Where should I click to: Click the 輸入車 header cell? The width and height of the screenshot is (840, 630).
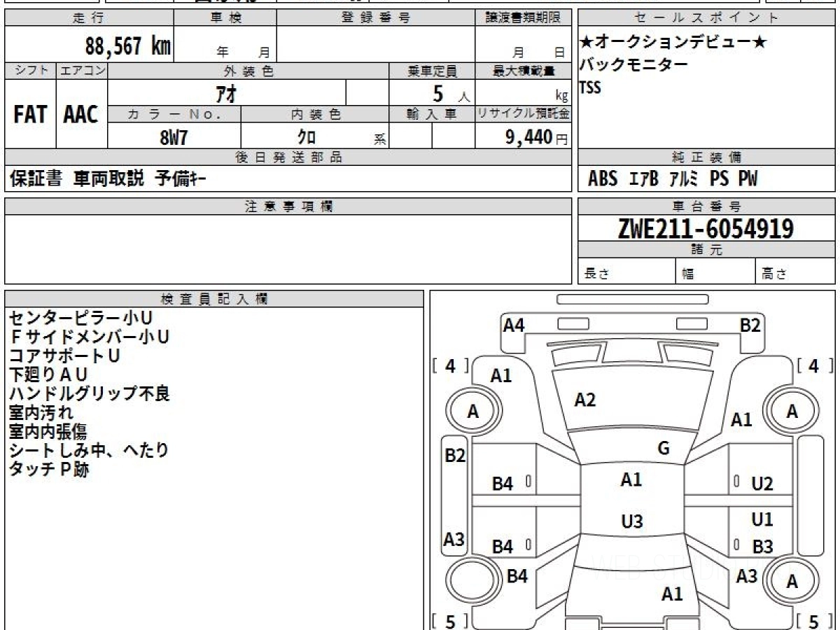[432, 114]
